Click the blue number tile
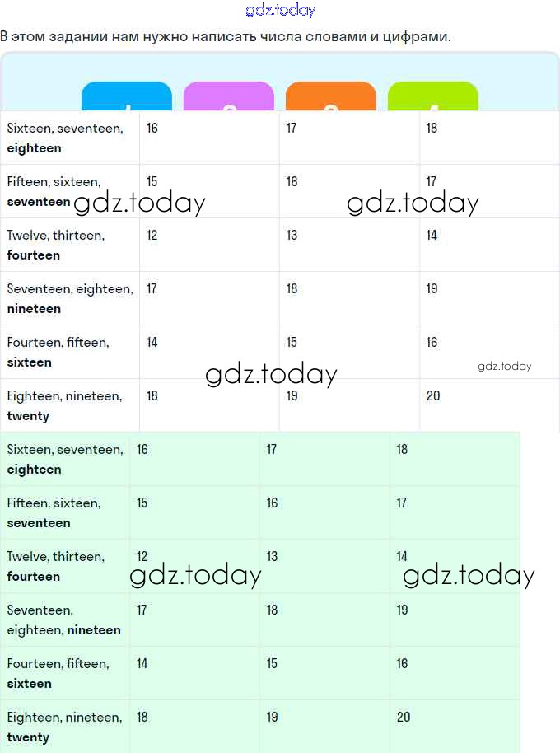560x753 pixels. point(127,96)
